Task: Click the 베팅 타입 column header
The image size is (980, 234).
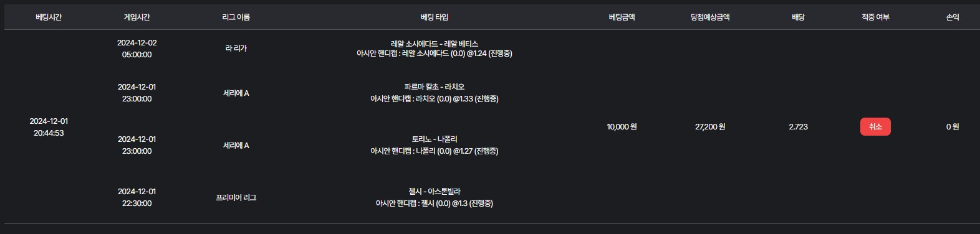Action: 435,17
